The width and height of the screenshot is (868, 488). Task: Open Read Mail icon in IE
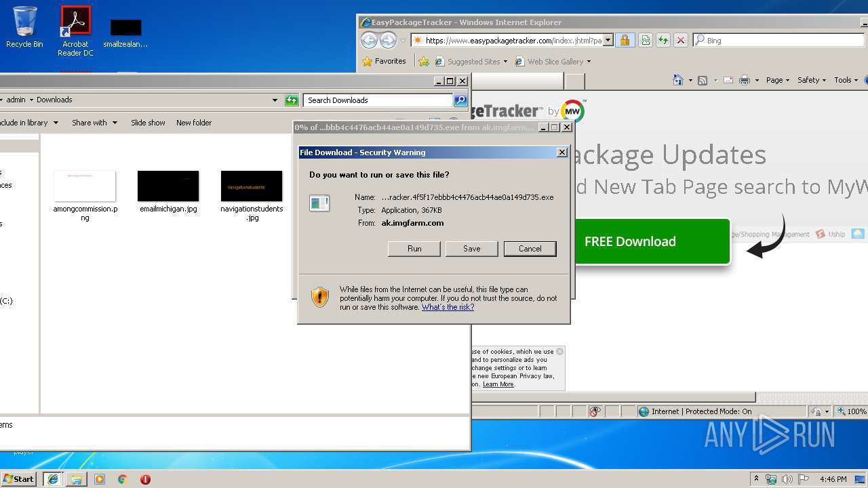pos(728,80)
